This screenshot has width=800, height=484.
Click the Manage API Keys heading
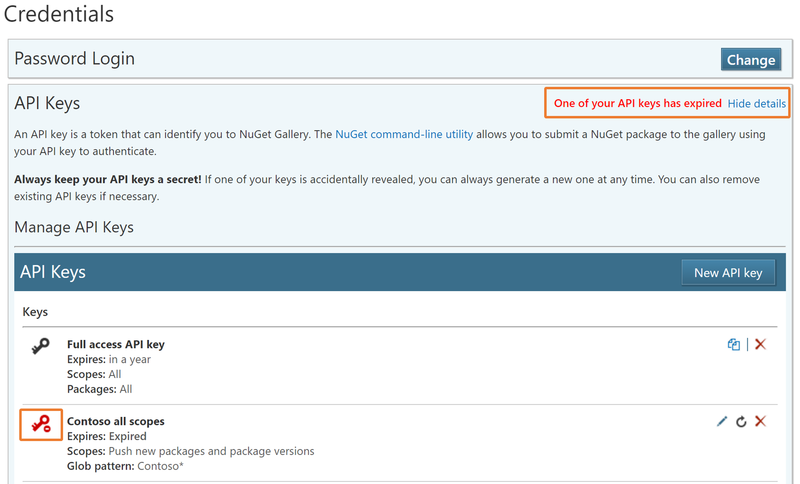(x=74, y=227)
